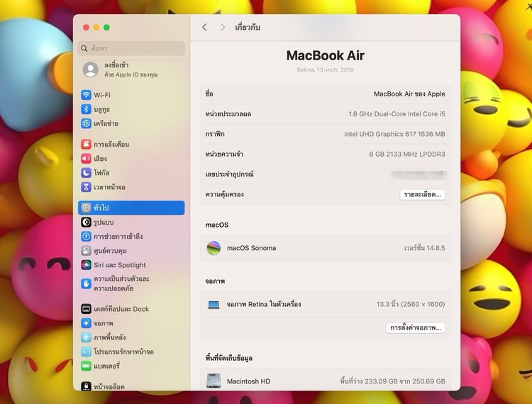Open Desktop and Dock icon (เดสก์ท็อปและ Dock)
The image size is (532, 404).
[x=86, y=309]
